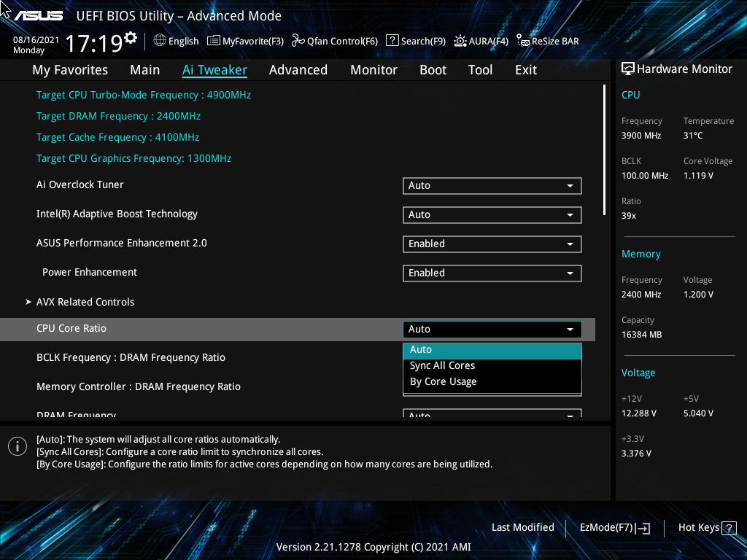
Task: Open Intel Adaptive Boost Technology dropdown
Action: pos(492,215)
